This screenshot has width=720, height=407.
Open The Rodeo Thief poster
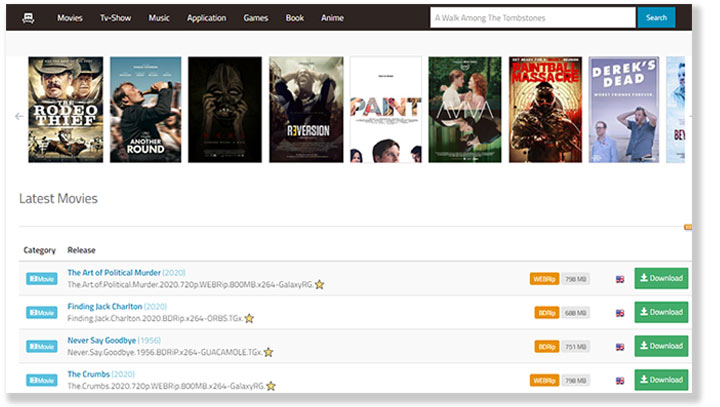pyautogui.click(x=66, y=109)
